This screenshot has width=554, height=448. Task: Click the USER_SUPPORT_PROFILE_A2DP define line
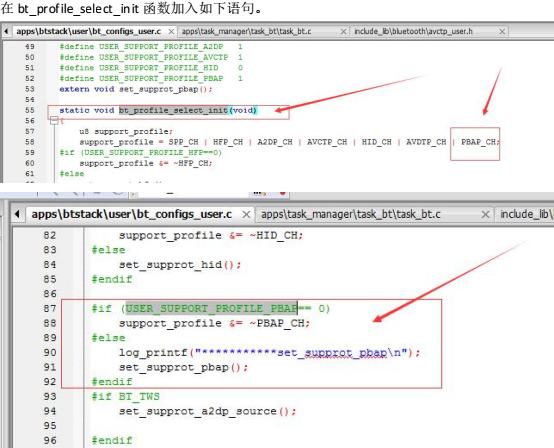(151, 47)
